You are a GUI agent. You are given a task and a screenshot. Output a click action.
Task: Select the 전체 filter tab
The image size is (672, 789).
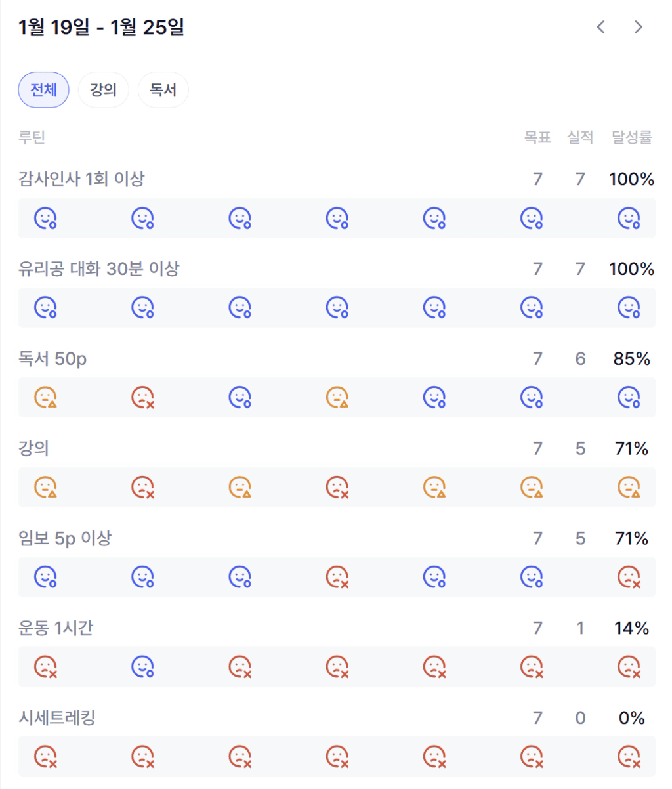(x=43, y=89)
